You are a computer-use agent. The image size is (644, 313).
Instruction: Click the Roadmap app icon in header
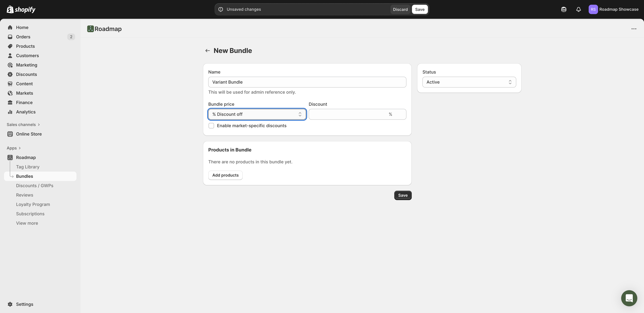pyautogui.click(x=90, y=29)
